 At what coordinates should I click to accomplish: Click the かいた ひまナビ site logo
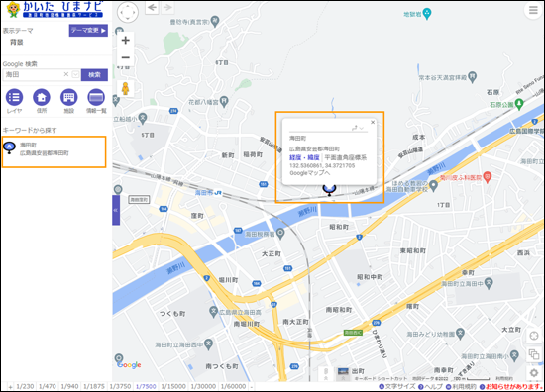point(55,10)
